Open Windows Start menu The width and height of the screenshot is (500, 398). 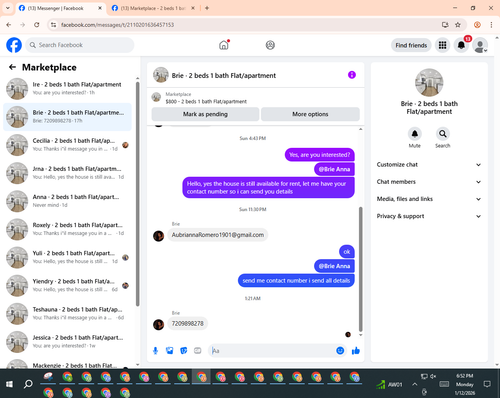pyautogui.click(x=9, y=384)
